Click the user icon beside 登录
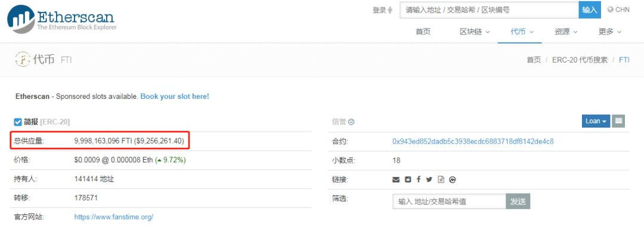This screenshot has height=227, width=644. click(390, 10)
